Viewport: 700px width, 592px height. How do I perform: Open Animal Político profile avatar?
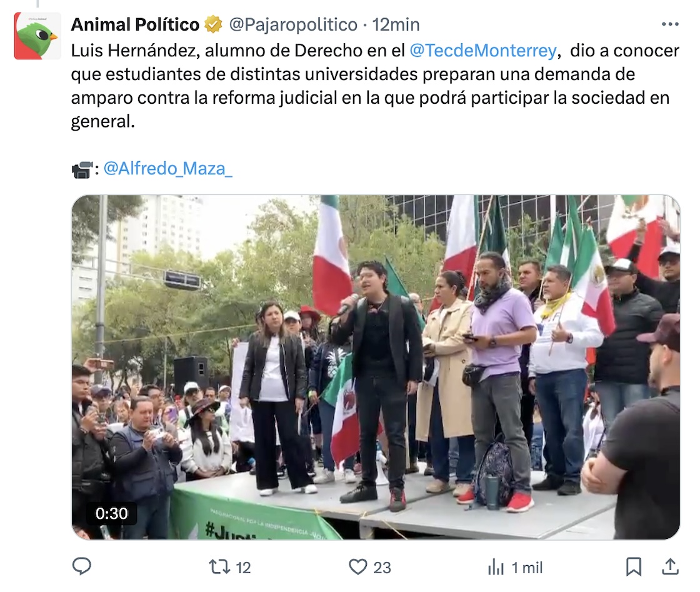pos(37,36)
